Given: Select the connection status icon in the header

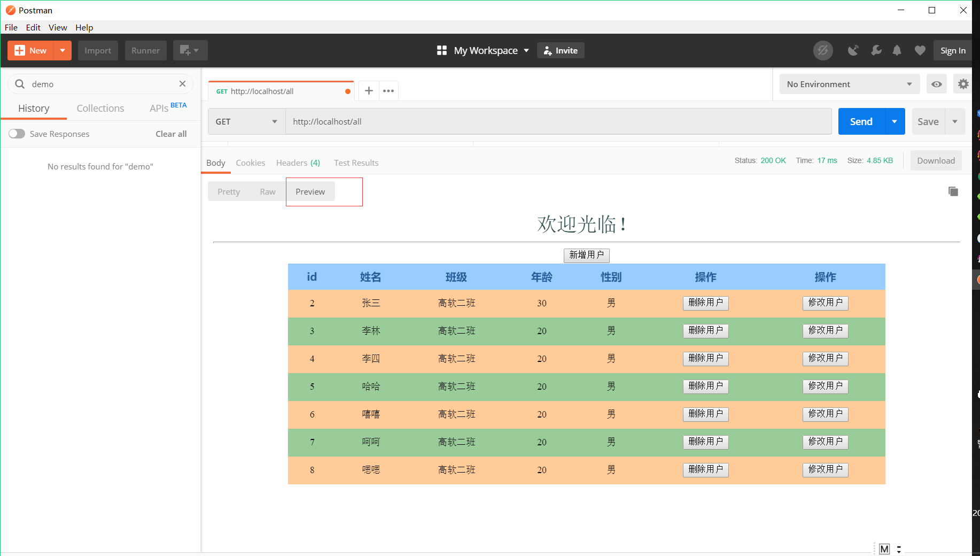Looking at the screenshot, I should click(x=823, y=50).
